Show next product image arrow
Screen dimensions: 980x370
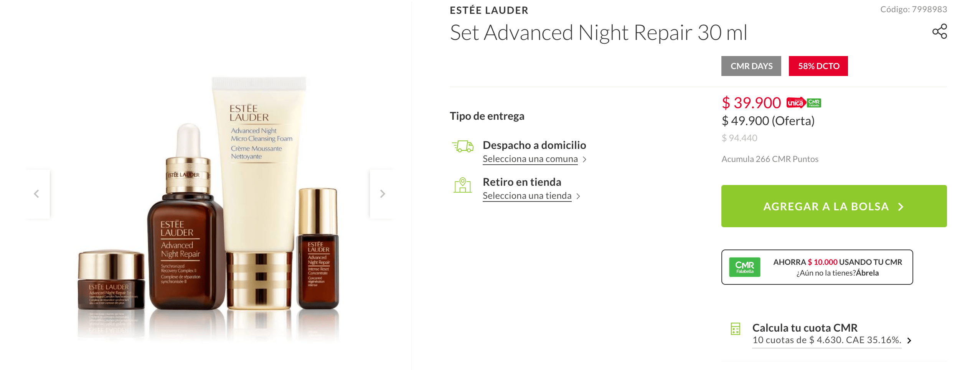pos(382,194)
